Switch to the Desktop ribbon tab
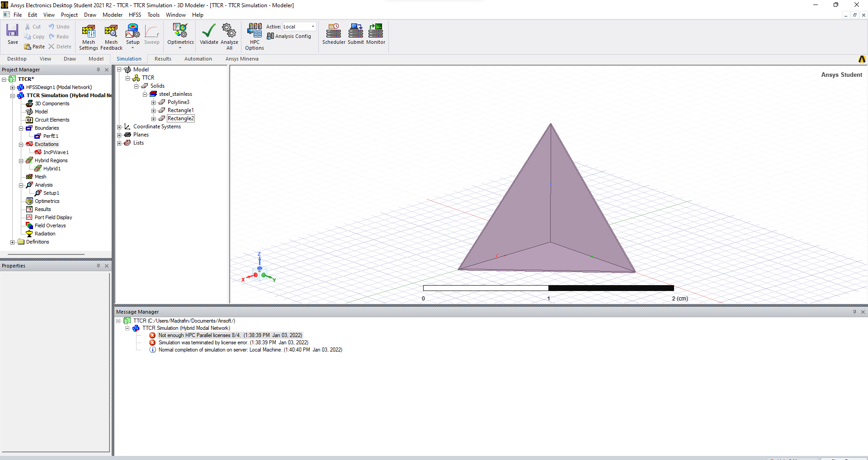868x460 pixels. point(17,59)
